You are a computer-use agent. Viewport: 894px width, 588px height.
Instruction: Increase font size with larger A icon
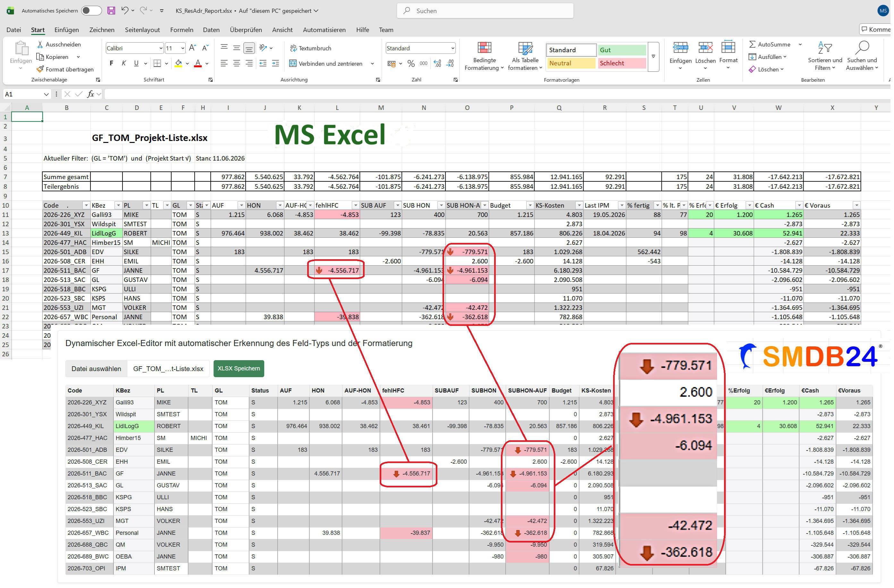(192, 48)
